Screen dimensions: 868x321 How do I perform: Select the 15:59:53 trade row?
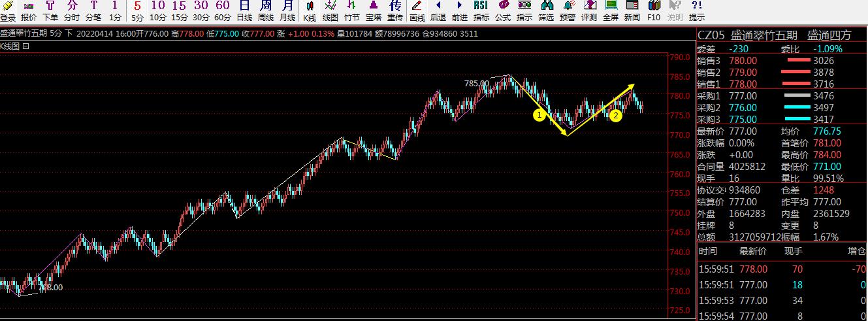tap(782, 301)
